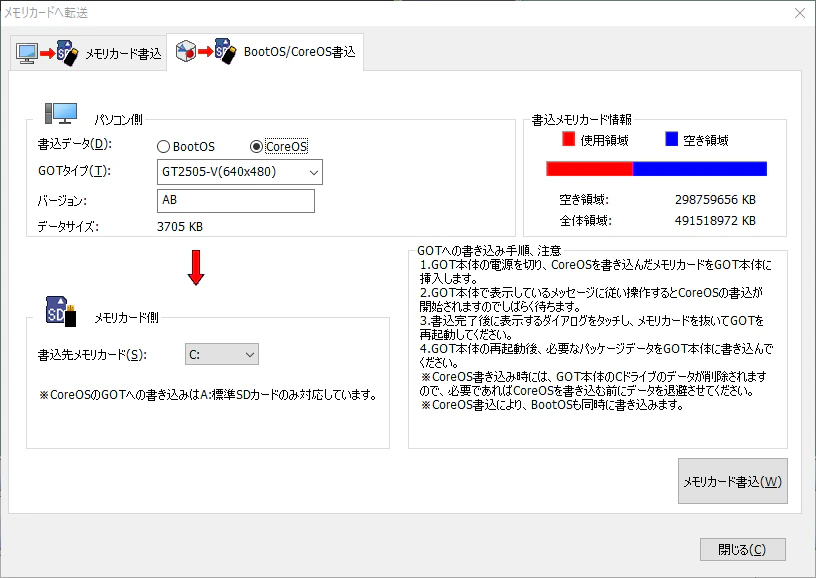816x578 pixels.
Task: Click the 298759656 KB free space value
Action: click(715, 200)
